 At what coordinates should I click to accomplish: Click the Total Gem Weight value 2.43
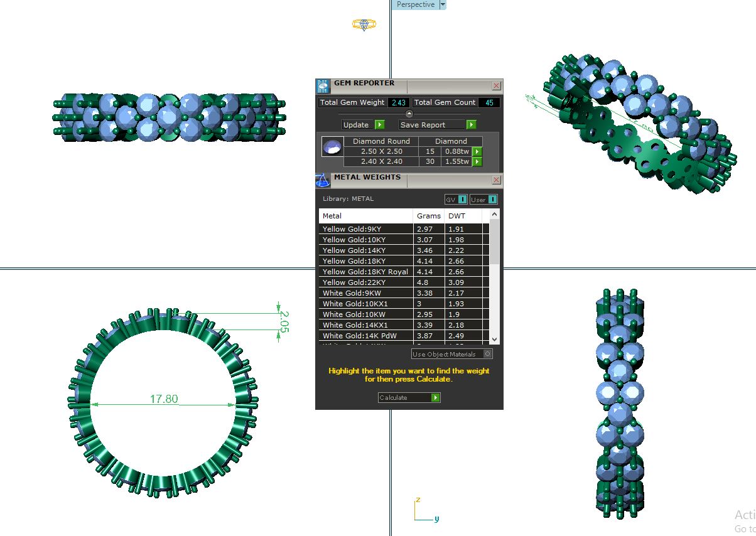(x=399, y=102)
